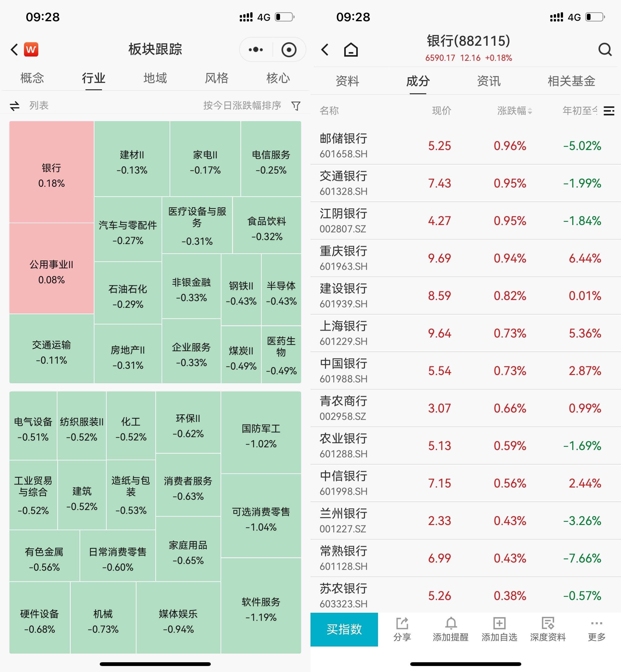Screen dimensions: 621x672
Task: Tap the red W app logo icon
Action: click(x=31, y=49)
